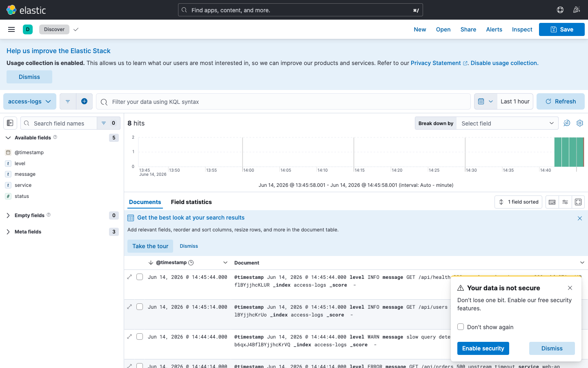Click Share in the top menu

tap(468, 29)
